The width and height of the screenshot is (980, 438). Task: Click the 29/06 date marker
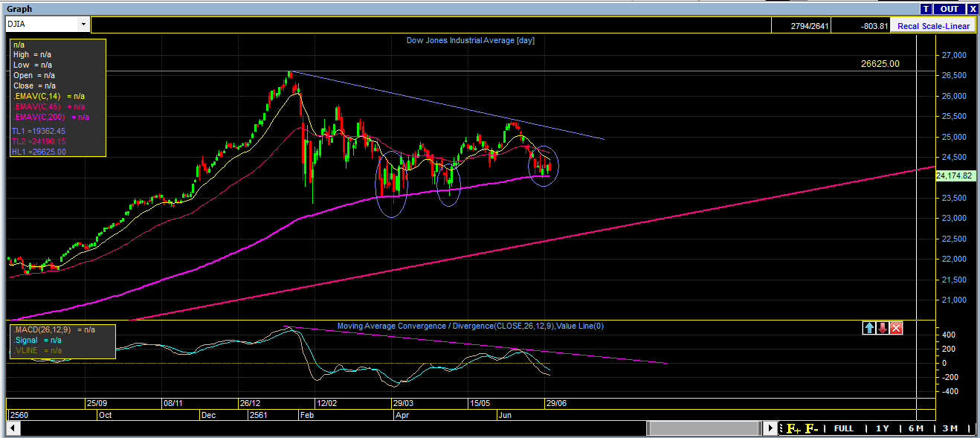pyautogui.click(x=558, y=403)
